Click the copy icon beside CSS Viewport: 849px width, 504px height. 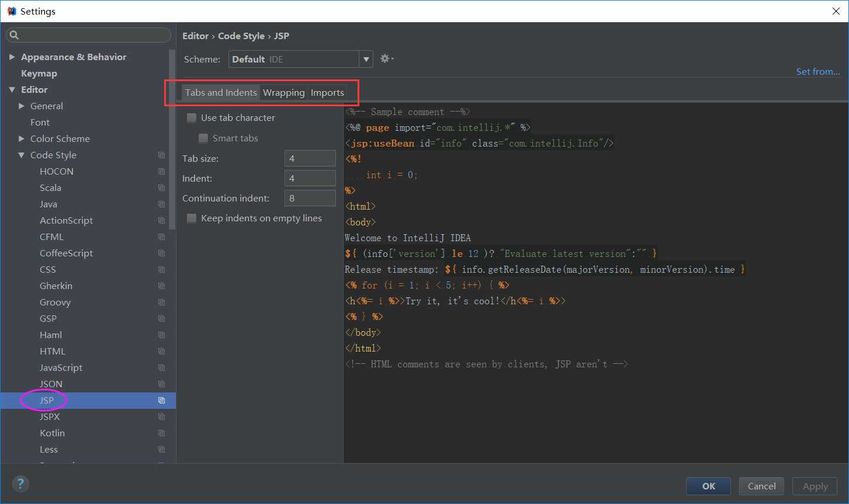pyautogui.click(x=162, y=270)
